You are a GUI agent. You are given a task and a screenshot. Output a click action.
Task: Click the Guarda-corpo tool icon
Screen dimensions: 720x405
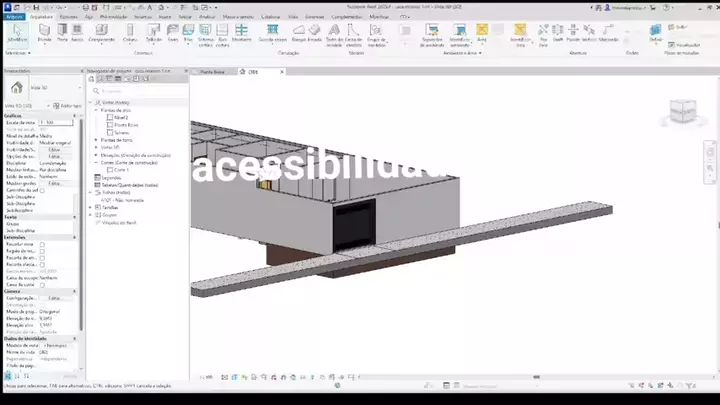(272, 32)
